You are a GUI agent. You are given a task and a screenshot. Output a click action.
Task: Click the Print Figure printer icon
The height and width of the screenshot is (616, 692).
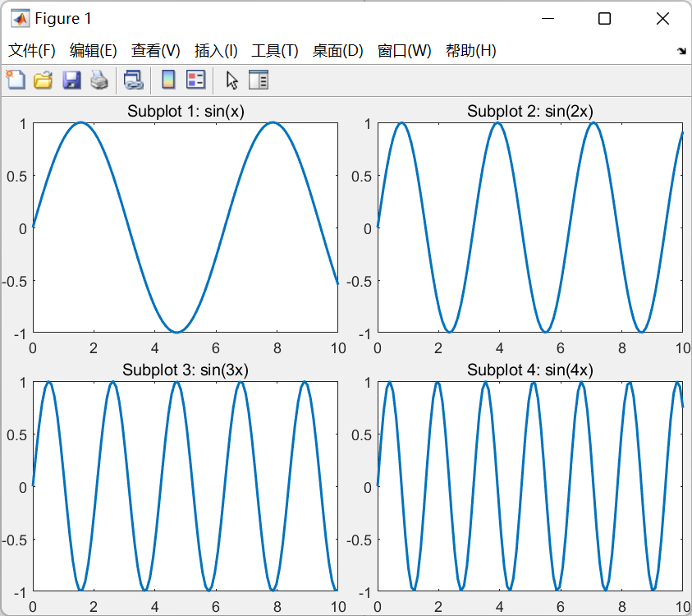click(x=99, y=80)
